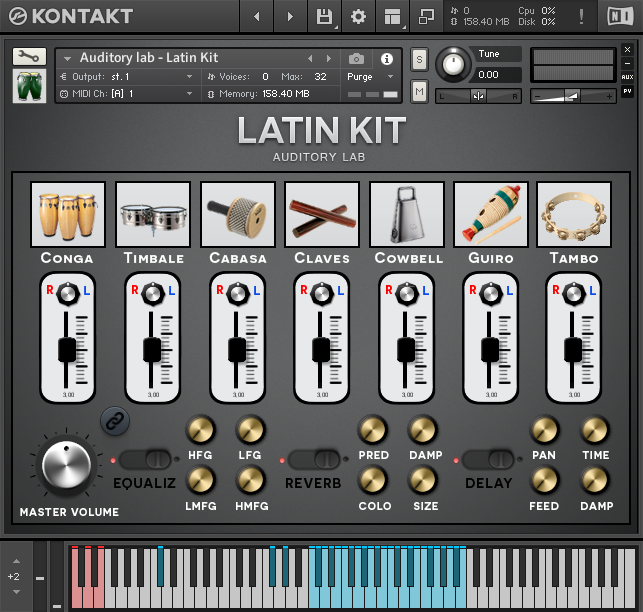The width and height of the screenshot is (643, 612).
Task: Select the Cabasa instrument picture
Action: (238, 215)
